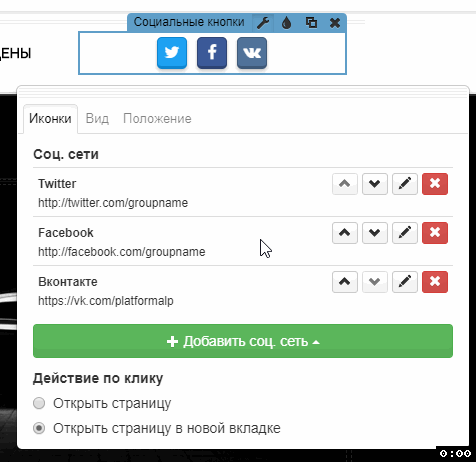The width and height of the screenshot is (476, 462).
Task: Click the Соц. сети section heading
Action: pos(66,154)
